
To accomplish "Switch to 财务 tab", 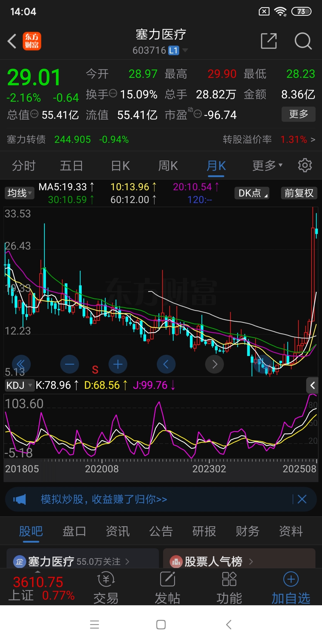I will coord(247,531).
